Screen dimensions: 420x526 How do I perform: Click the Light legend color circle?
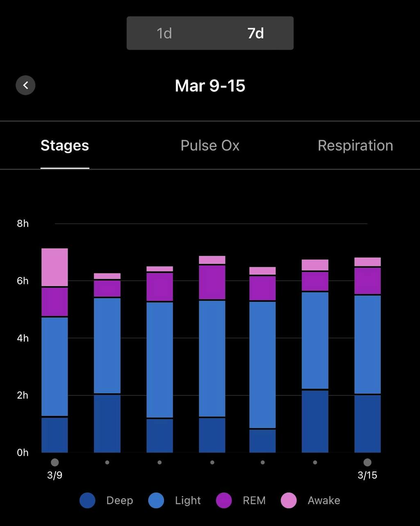coord(156,501)
